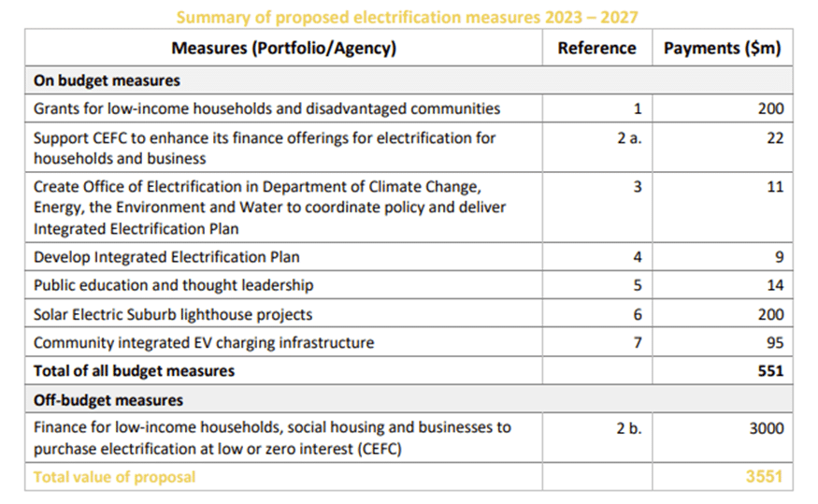Image resolution: width=818 pixels, height=504 pixels.
Task: Click 'Solar Electric Suburb lighthouse projects' cell
Action: tap(173, 315)
